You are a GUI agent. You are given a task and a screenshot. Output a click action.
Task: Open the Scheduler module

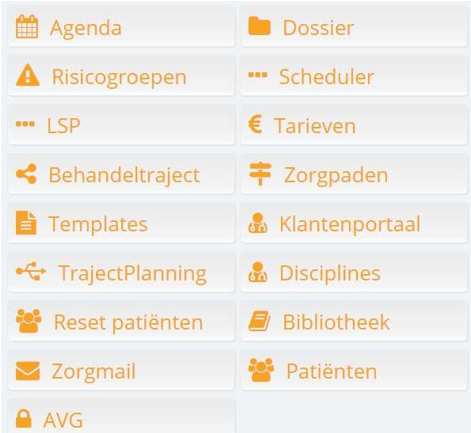[354, 76]
